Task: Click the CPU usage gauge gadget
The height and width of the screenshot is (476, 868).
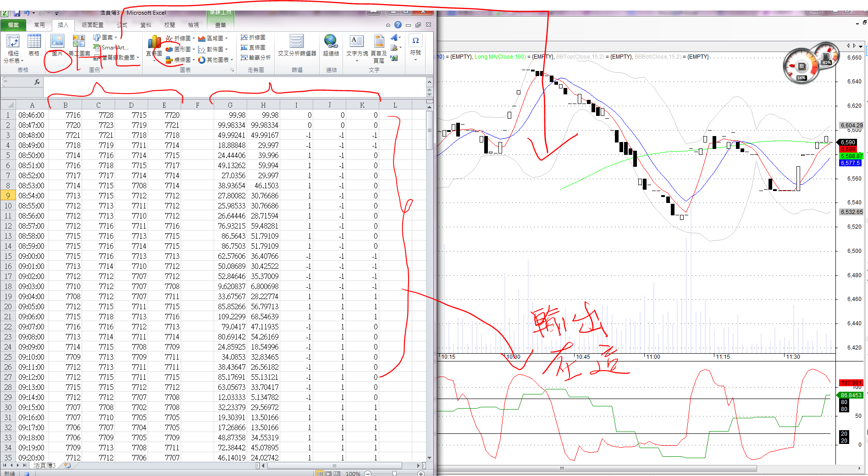Action: point(801,66)
